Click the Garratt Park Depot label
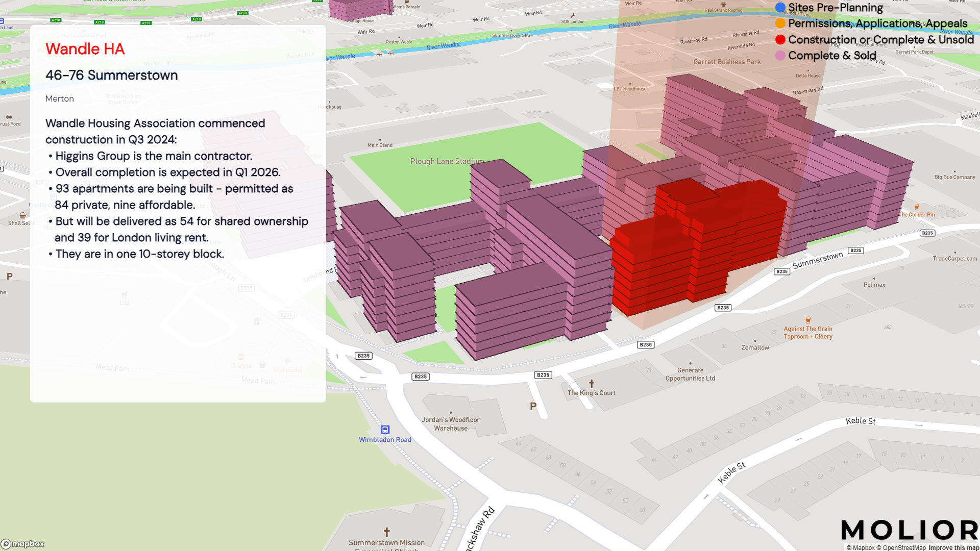The image size is (980, 551). (914, 52)
